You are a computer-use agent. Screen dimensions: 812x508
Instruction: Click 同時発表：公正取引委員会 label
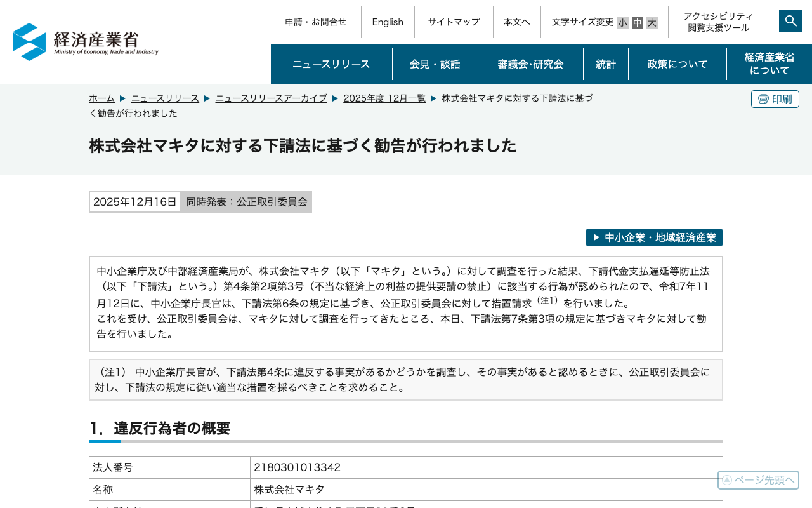(247, 202)
